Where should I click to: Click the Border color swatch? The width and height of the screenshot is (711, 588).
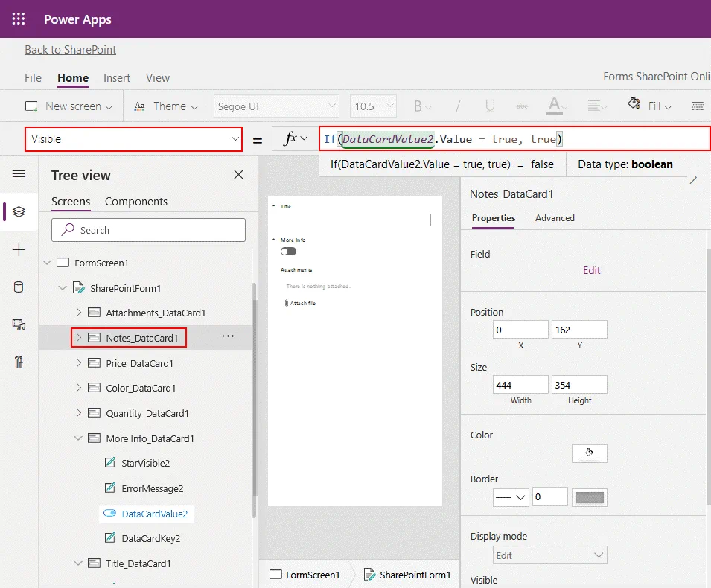click(x=589, y=497)
